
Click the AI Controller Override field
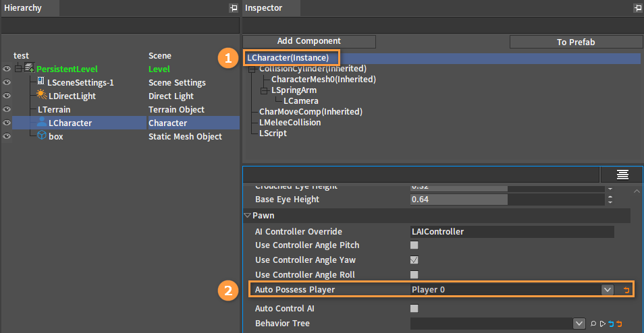[x=512, y=232]
